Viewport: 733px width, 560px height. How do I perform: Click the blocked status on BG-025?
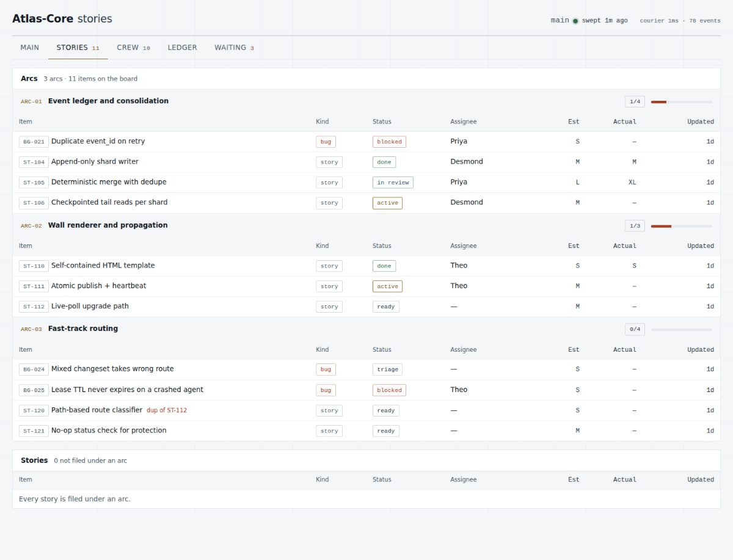click(x=389, y=390)
